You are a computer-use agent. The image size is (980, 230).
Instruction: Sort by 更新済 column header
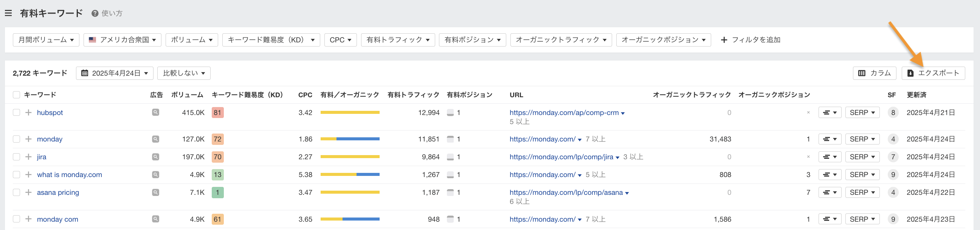tap(916, 95)
